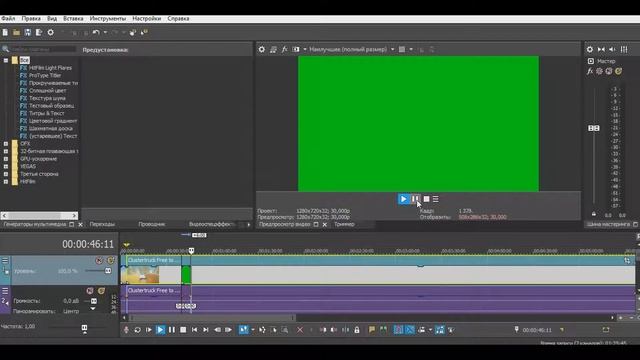This screenshot has height=360, width=640.
Task: Adjust the video track level slider
Action: tap(108, 271)
